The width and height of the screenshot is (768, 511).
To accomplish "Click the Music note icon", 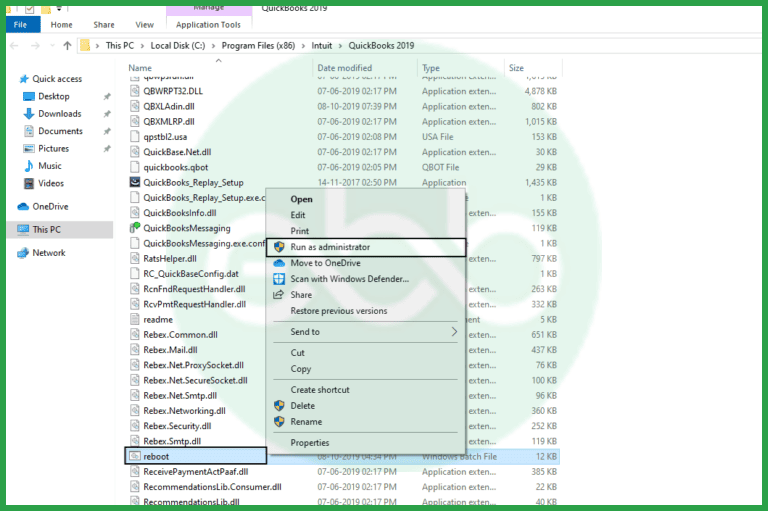I will click(x=29, y=166).
